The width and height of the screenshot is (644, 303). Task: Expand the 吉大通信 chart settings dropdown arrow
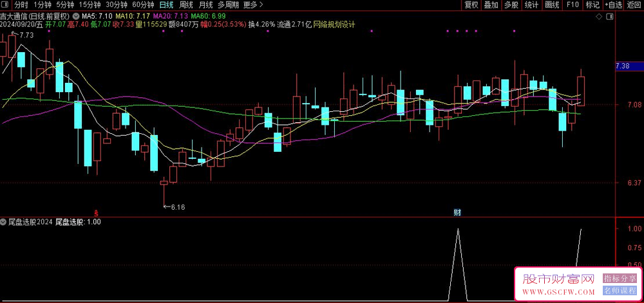pyautogui.click(x=77, y=15)
